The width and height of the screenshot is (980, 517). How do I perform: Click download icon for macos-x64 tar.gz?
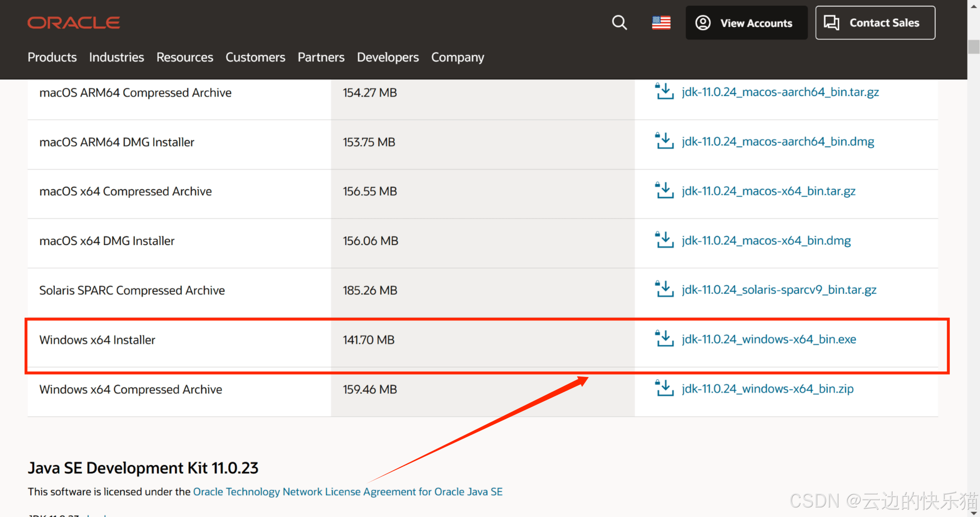(x=664, y=191)
